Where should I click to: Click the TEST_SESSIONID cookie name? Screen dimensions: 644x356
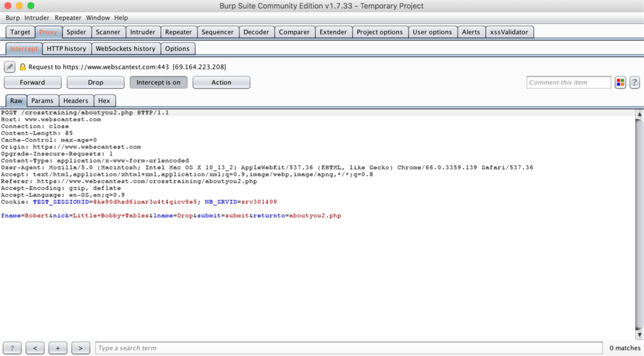[x=61, y=202]
